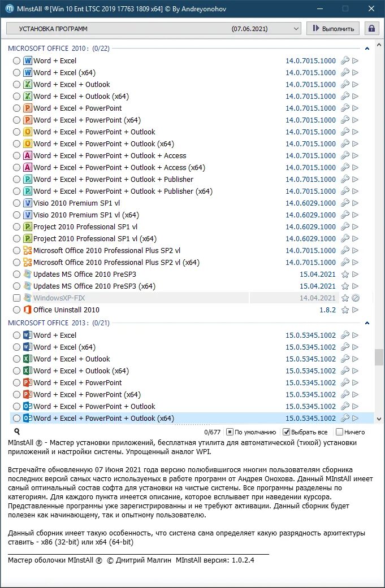Click the Publisher icon of the Outlook + Publisher (x64) row
385x588 pixels.
[x=27, y=191]
